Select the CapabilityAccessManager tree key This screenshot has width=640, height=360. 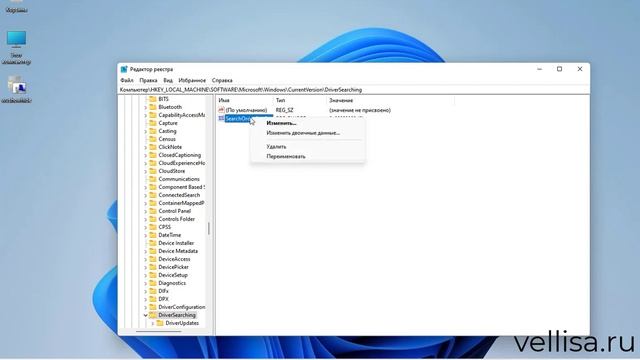pos(182,115)
